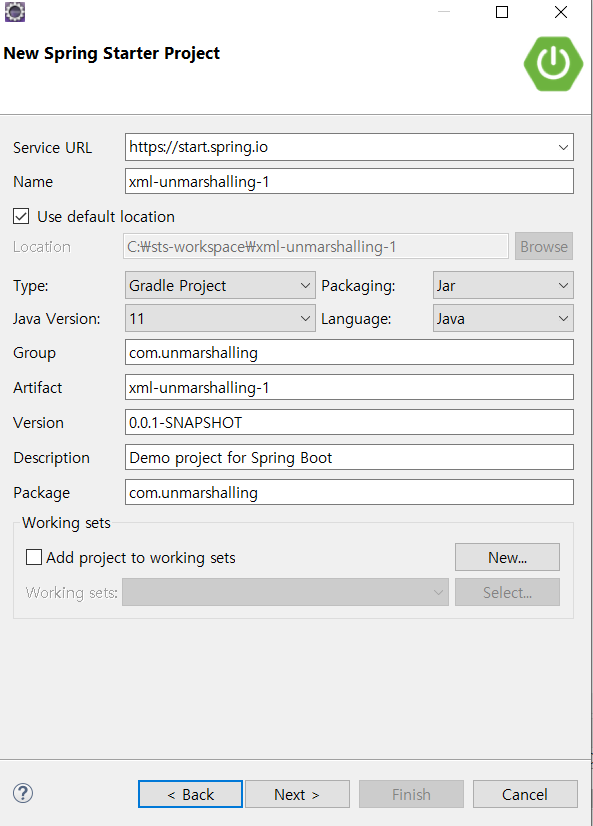Open the Java Version dropdown showing 11

(220, 318)
